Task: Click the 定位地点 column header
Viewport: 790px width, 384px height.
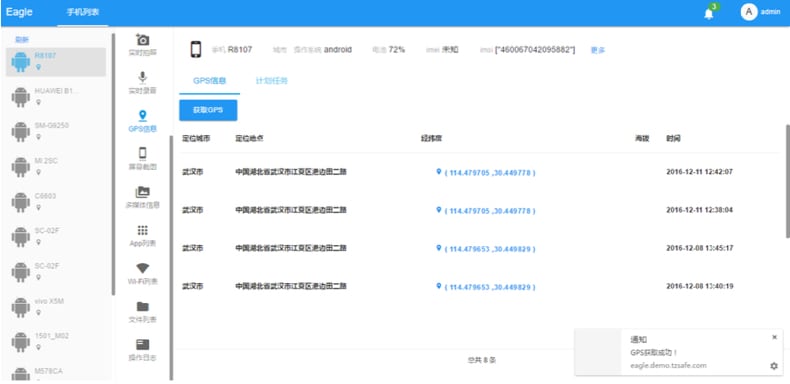Action: coord(249,139)
